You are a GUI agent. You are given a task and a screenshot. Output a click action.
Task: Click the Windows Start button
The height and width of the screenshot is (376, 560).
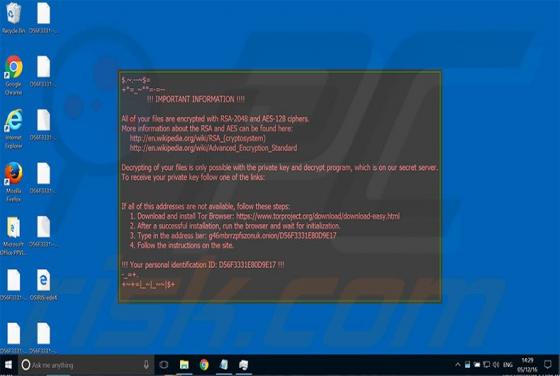(x=8, y=365)
